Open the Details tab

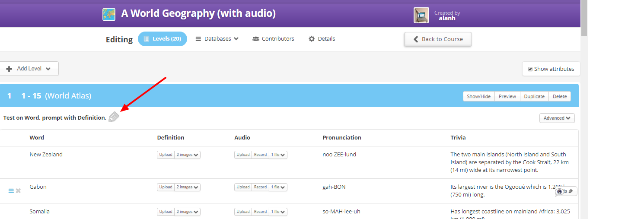[x=322, y=39]
